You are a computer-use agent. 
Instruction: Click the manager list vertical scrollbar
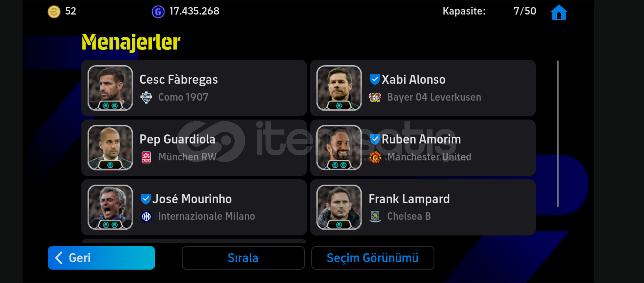[x=558, y=134]
